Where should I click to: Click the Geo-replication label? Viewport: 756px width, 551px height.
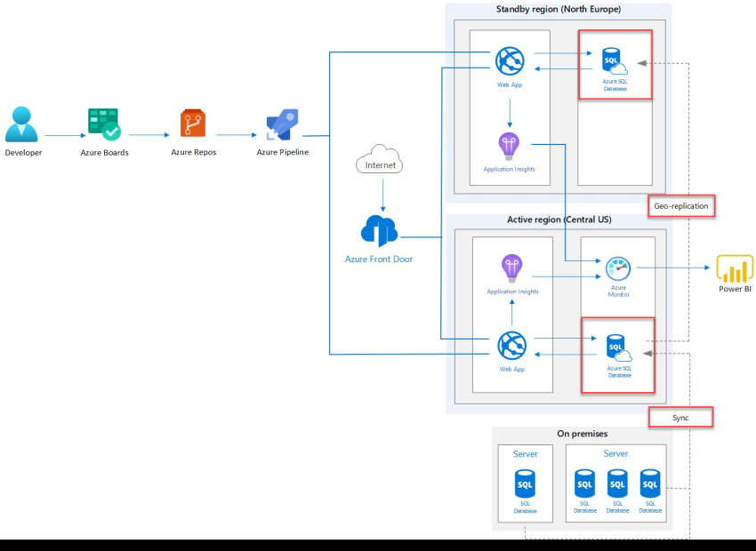pyautogui.click(x=680, y=205)
